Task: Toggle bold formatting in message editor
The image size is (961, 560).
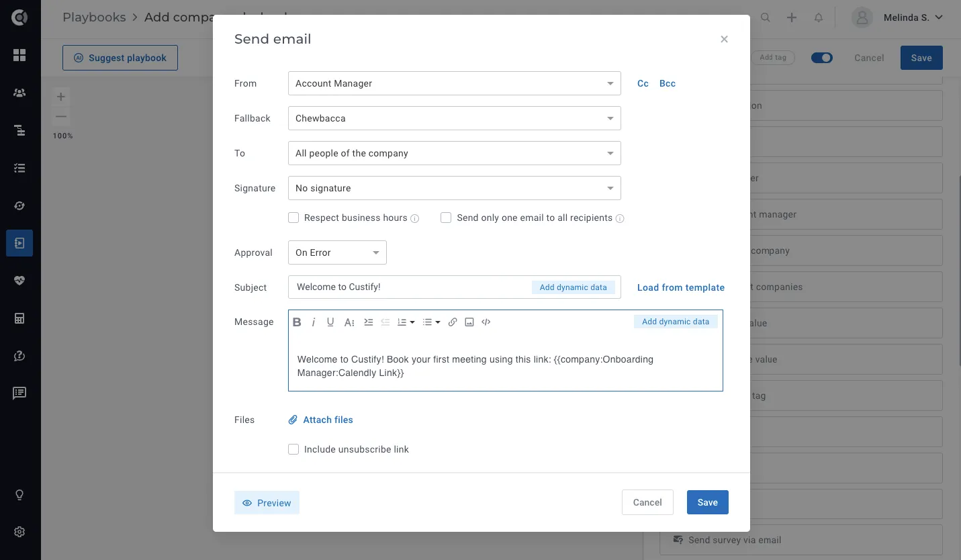Action: 297,322
